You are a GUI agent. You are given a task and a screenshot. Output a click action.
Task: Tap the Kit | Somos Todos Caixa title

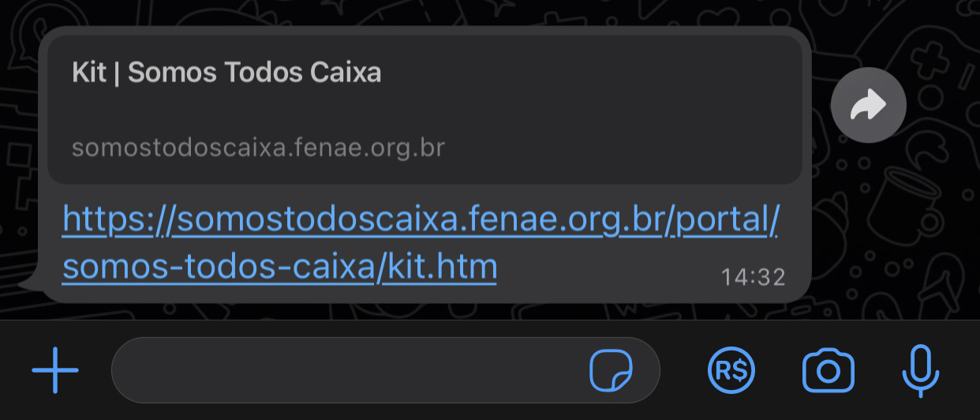point(226,73)
